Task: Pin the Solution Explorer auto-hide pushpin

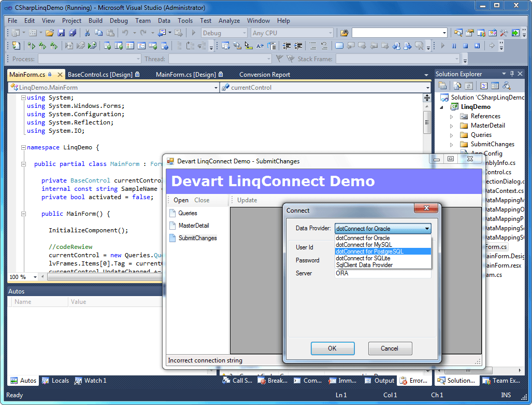Action: (x=512, y=74)
